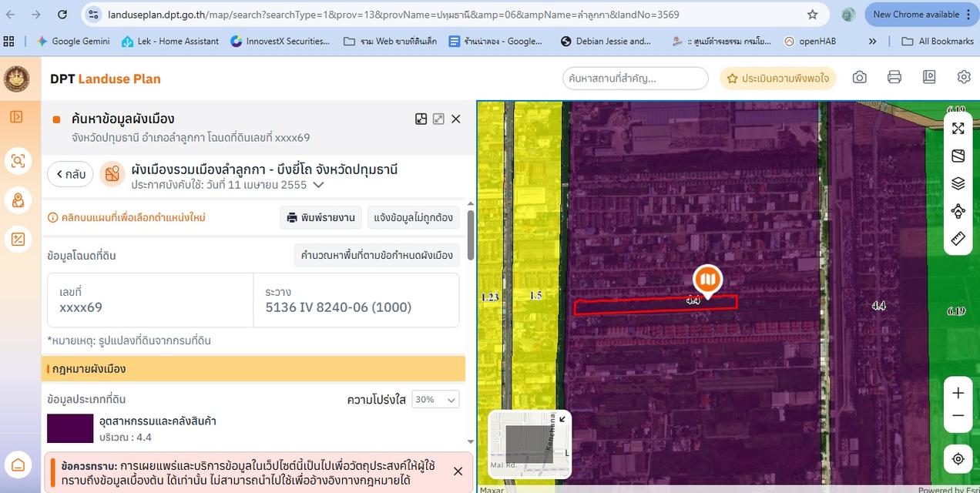Image resolution: width=980 pixels, height=493 pixels.
Task: Zoom out on the map
Action: 958,416
